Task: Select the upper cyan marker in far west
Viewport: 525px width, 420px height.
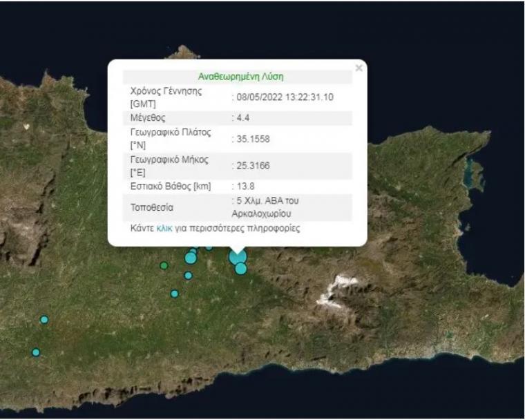Action: (x=44, y=320)
